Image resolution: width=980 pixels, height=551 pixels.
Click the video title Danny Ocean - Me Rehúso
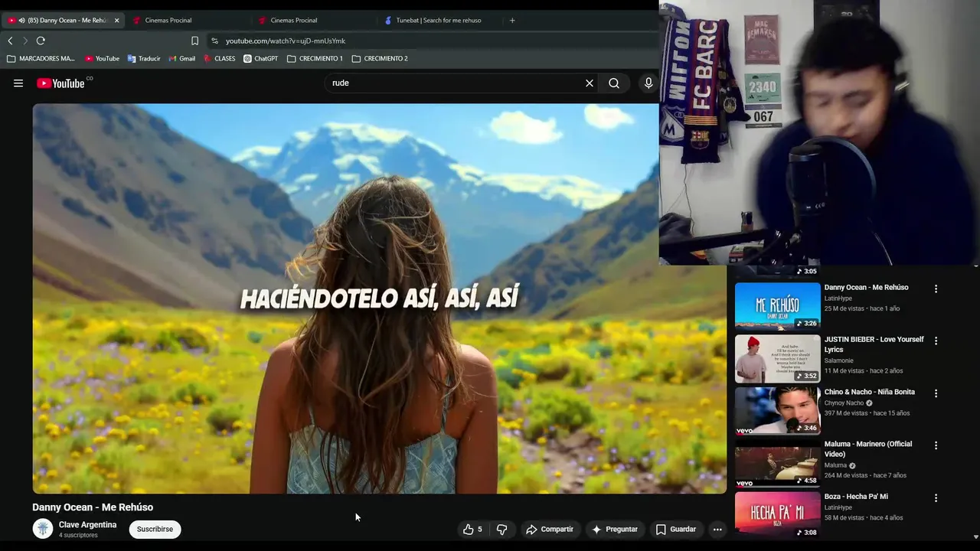coord(93,507)
